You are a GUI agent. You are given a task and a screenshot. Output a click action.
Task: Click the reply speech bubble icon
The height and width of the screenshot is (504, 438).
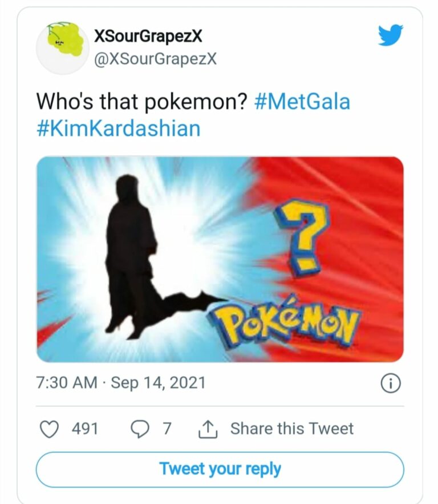click(x=140, y=428)
